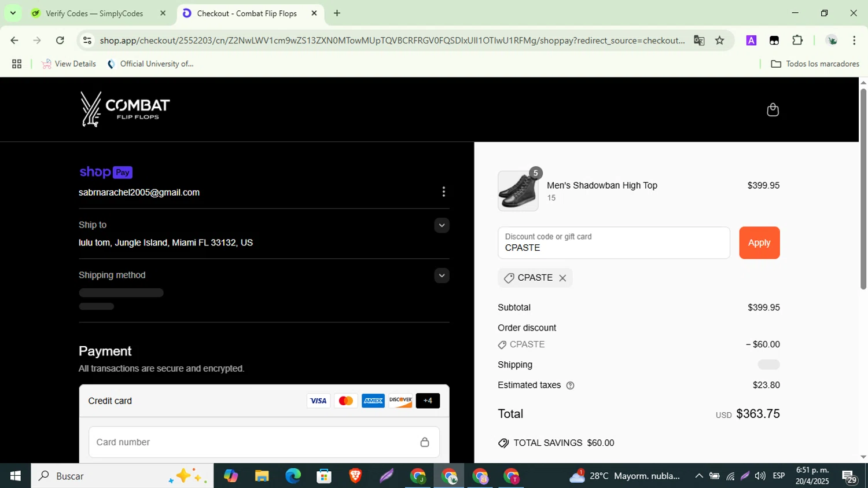The width and height of the screenshot is (868, 488).
Task: Click the weather widget showing 28°C
Action: [625, 476]
